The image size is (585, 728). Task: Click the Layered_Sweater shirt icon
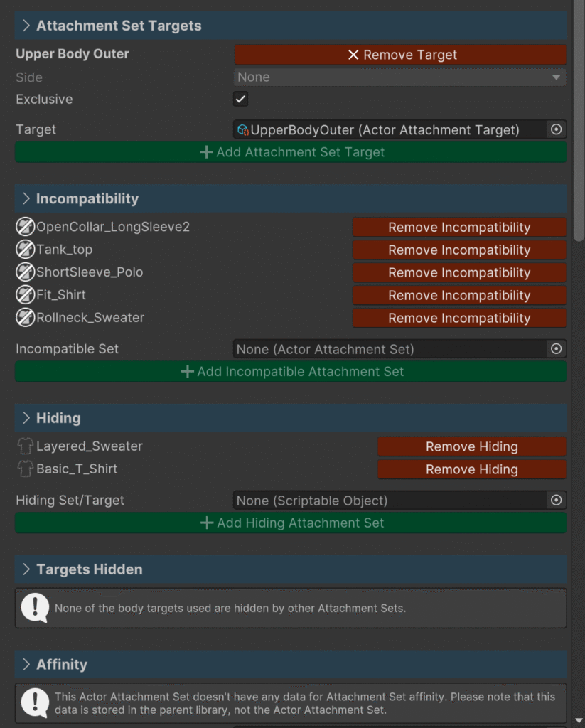coord(26,446)
